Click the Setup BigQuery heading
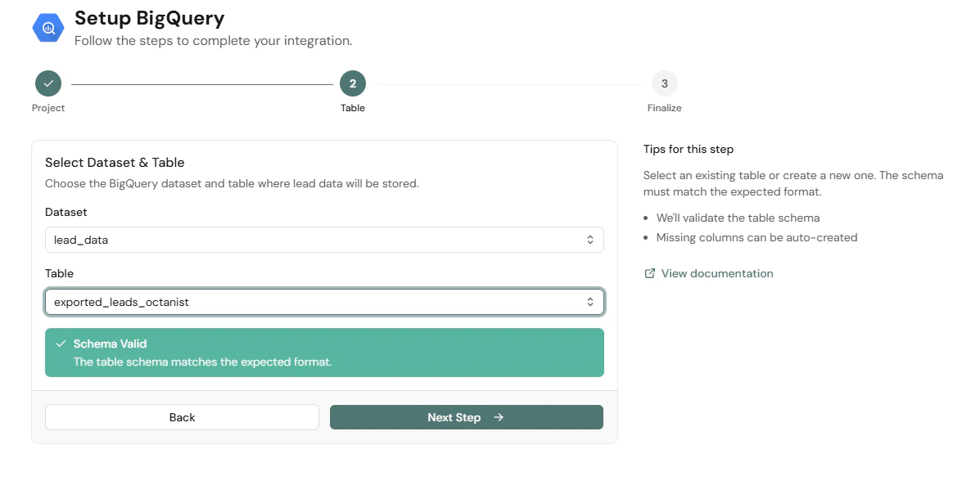Image resolution: width=980 pixels, height=481 pixels. (x=149, y=18)
